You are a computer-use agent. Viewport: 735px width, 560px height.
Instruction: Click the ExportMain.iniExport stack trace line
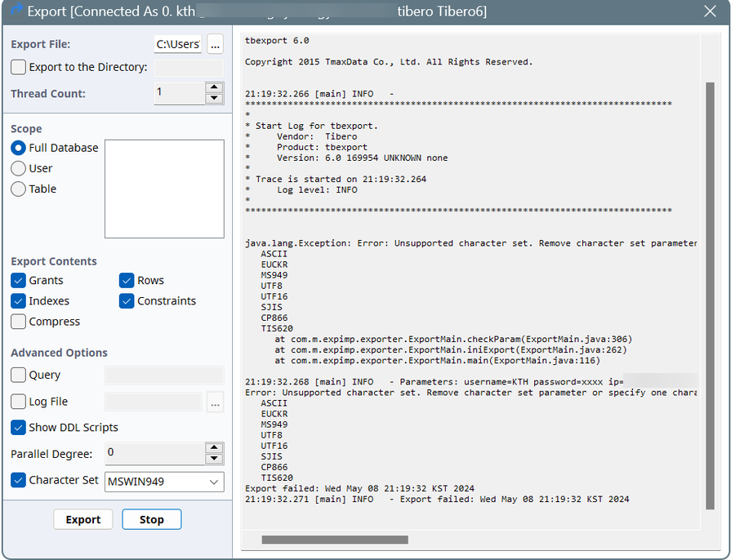451,350
